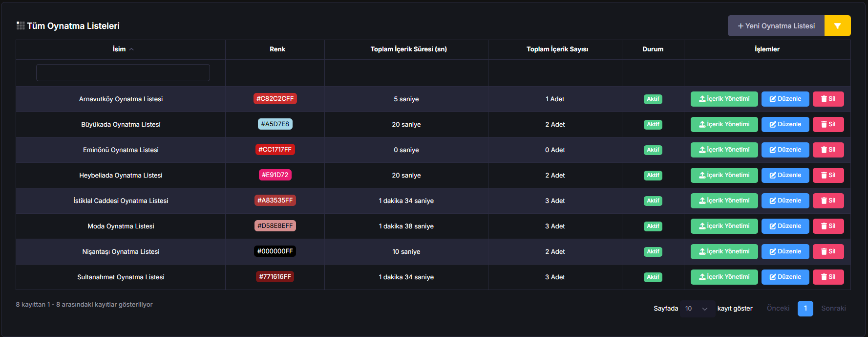Click the Sonraki pagination link
Viewport: 868px width, 337px height.
pos(833,309)
